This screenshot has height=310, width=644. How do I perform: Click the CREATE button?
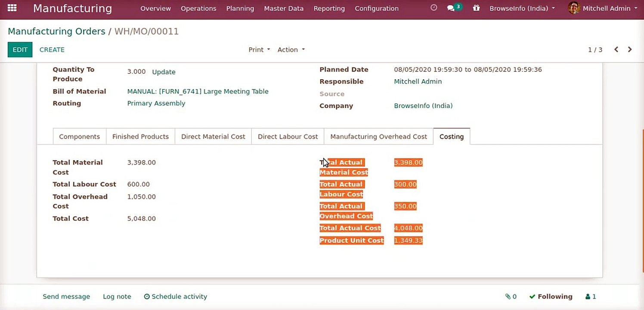point(52,50)
